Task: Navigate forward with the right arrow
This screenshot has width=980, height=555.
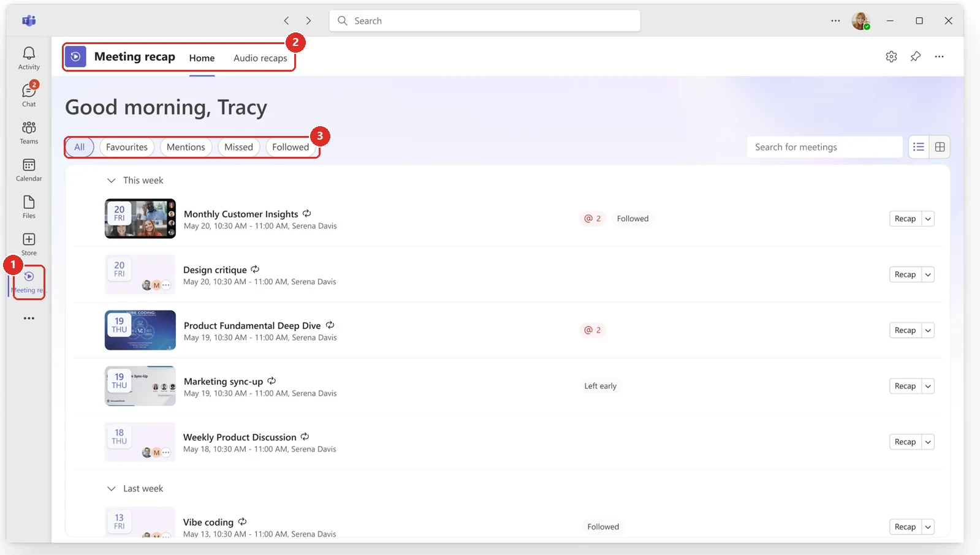Action: click(308, 21)
